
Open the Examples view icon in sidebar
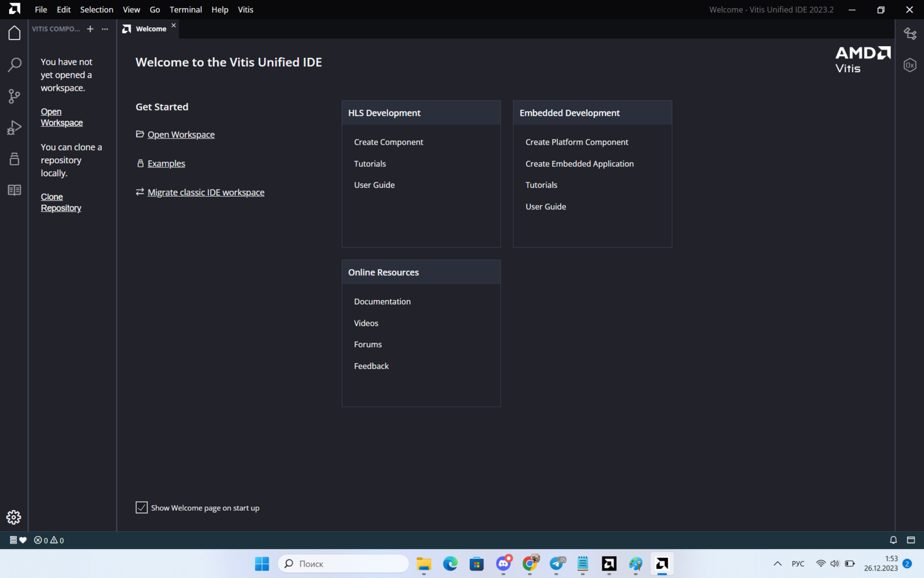[14, 159]
